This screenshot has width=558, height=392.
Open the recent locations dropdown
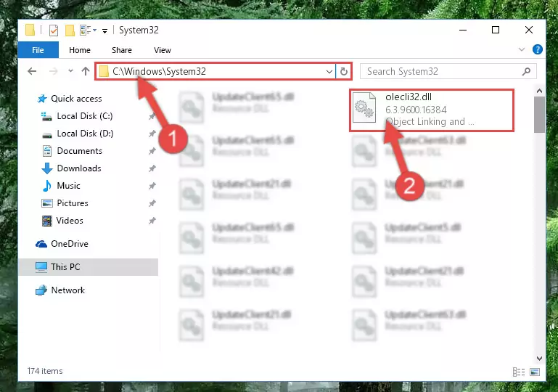point(70,71)
